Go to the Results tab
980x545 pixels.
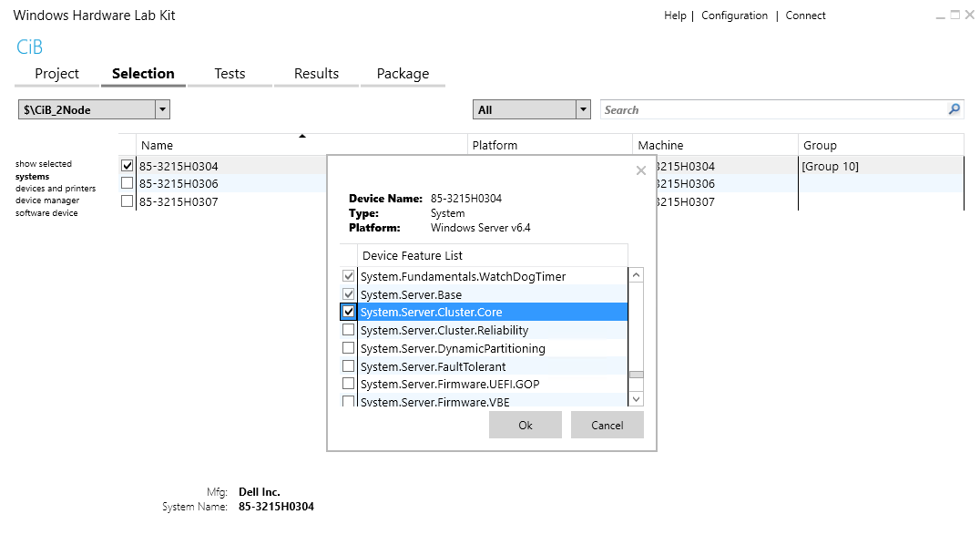(316, 74)
